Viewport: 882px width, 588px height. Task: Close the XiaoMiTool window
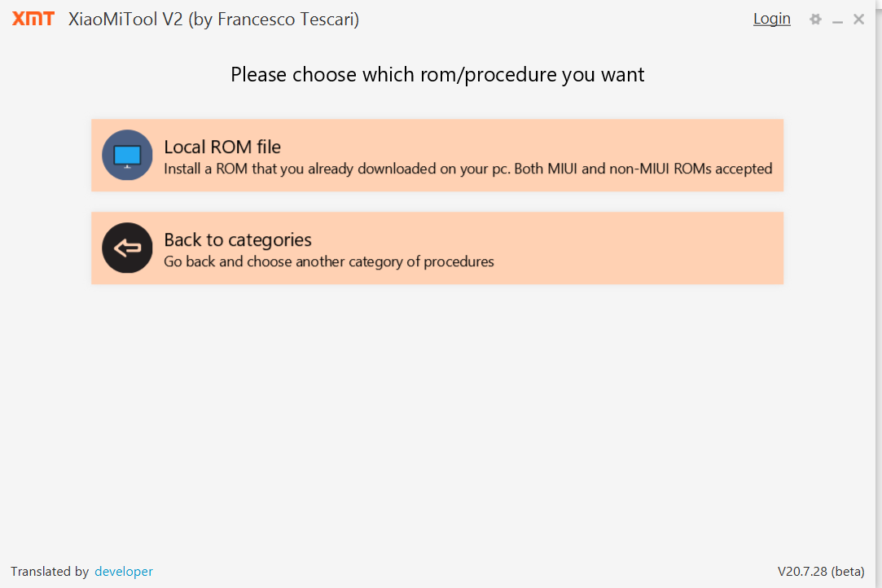(858, 19)
